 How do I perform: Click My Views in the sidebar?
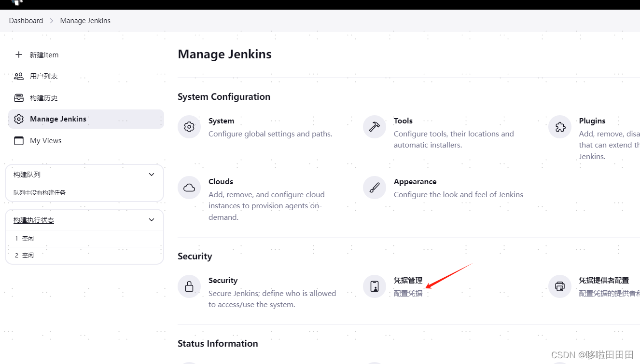point(45,140)
